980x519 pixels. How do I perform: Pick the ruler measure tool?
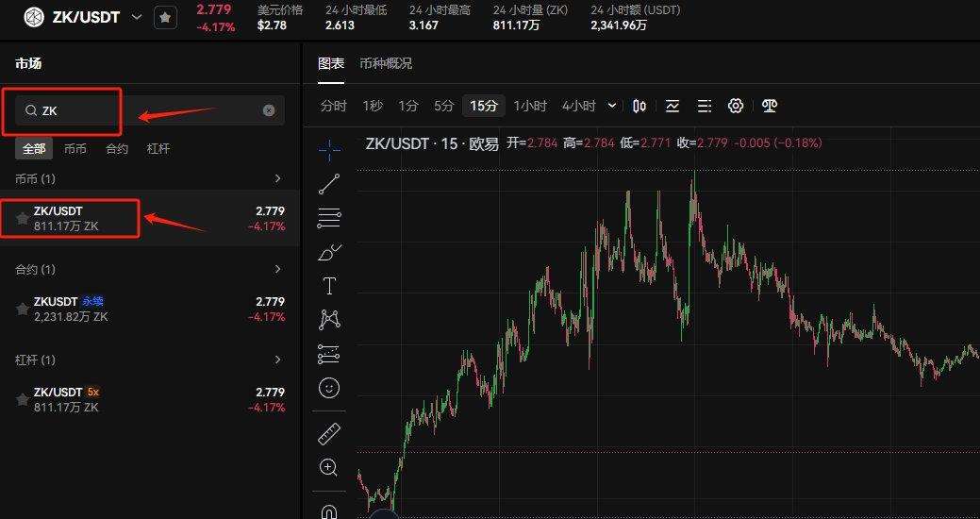coord(329,433)
